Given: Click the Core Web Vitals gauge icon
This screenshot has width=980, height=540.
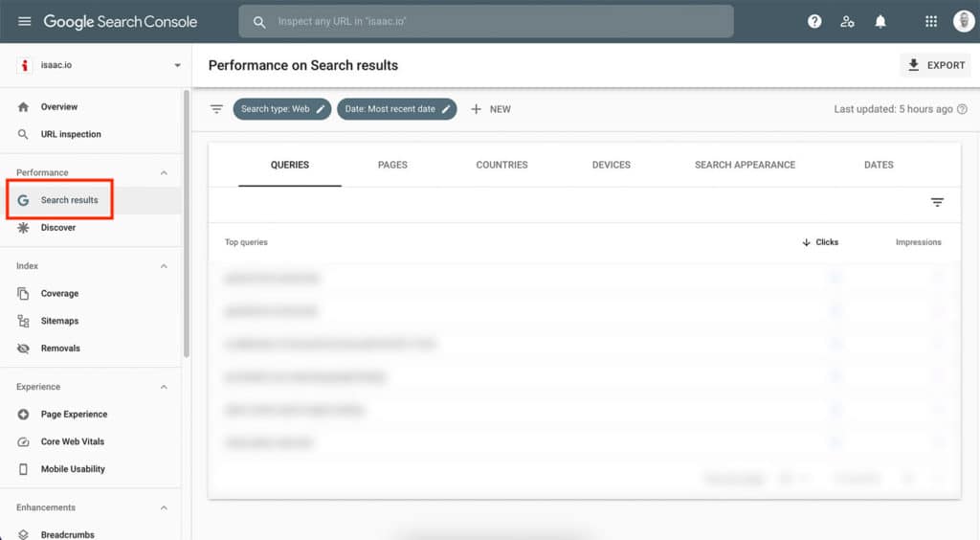Looking at the screenshot, I should coord(23,442).
